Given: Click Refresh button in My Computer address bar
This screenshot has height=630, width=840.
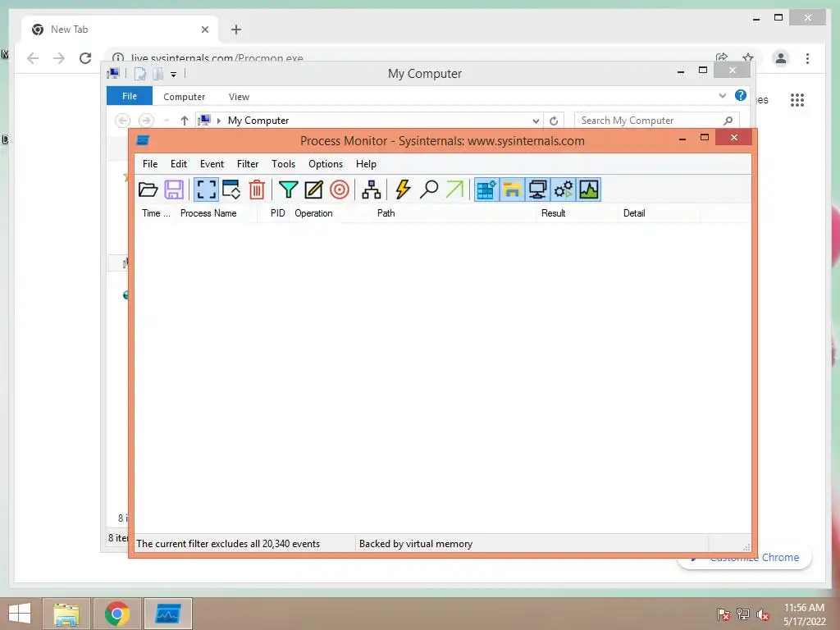Looking at the screenshot, I should tap(554, 121).
